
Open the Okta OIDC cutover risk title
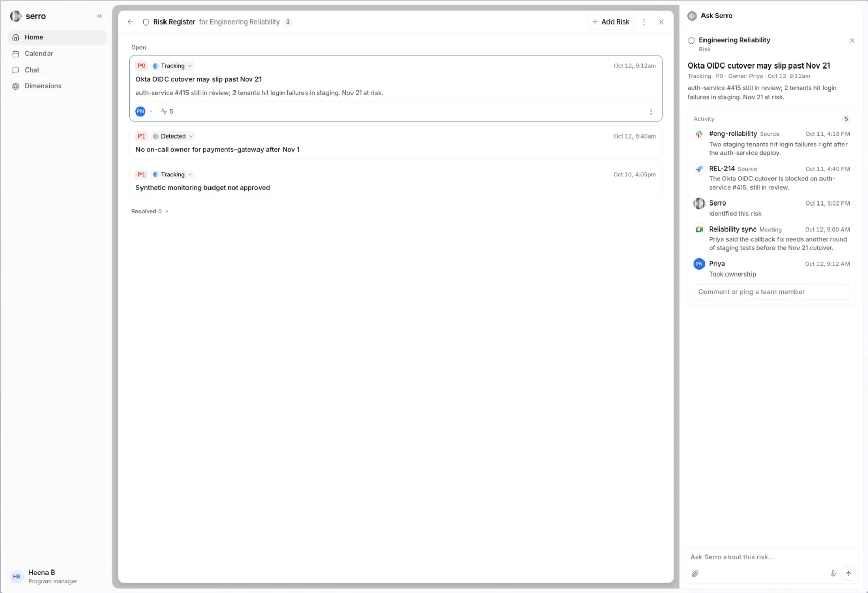(199, 79)
